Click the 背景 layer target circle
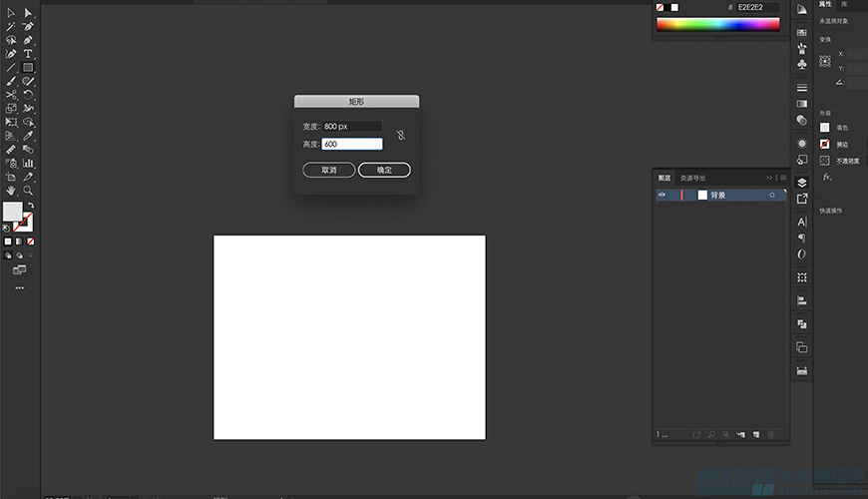 tap(771, 196)
